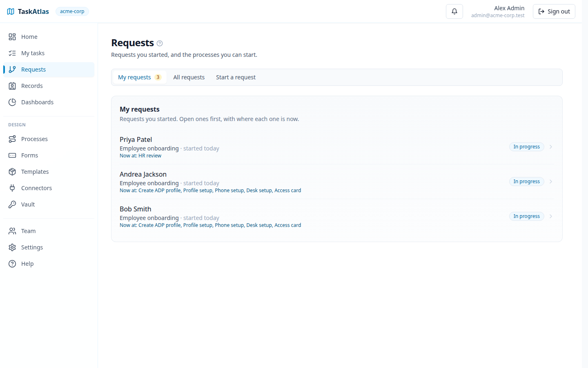The width and height of the screenshot is (588, 368).
Task: Click the Help question mark icon in sidebar
Action: coord(12,264)
